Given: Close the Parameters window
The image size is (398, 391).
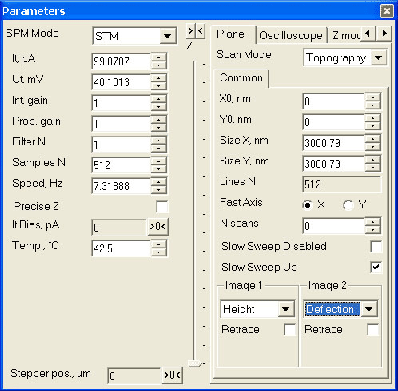Looking at the screenshot, I should pyautogui.click(x=387, y=11).
